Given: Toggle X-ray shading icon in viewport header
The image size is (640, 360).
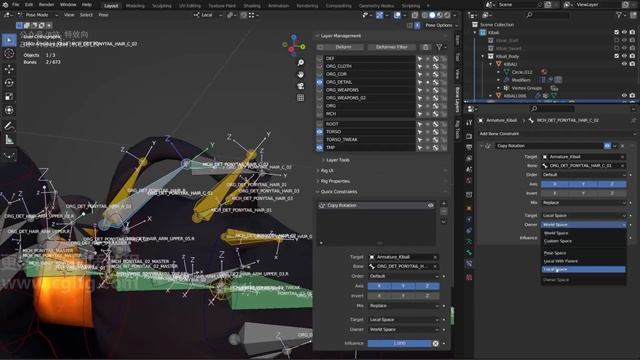Looking at the screenshot, I should [x=415, y=15].
